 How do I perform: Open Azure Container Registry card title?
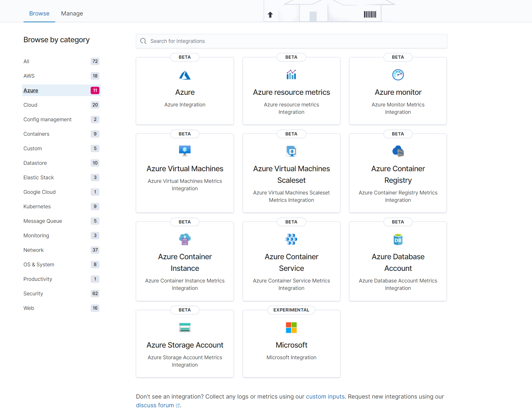398,174
